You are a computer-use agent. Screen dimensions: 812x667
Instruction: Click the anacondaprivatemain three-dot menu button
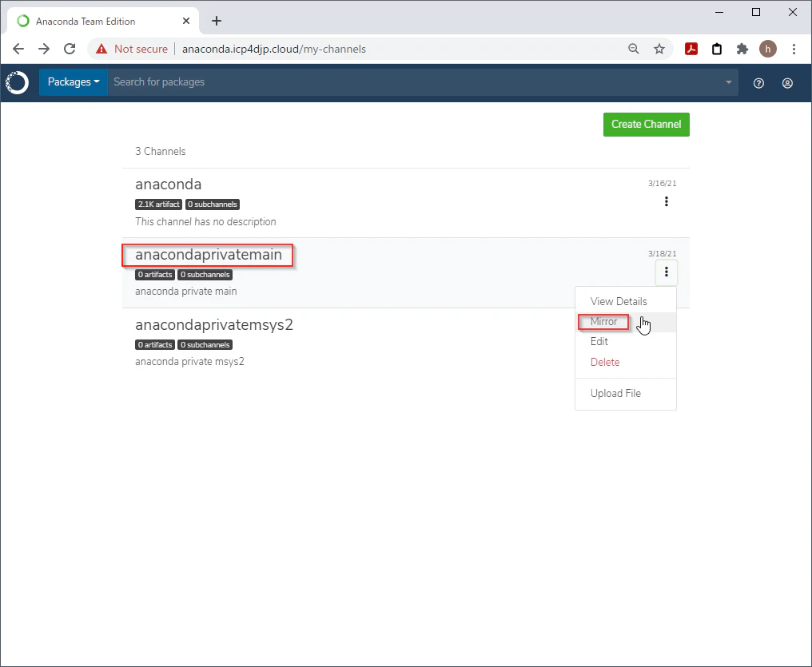point(667,272)
